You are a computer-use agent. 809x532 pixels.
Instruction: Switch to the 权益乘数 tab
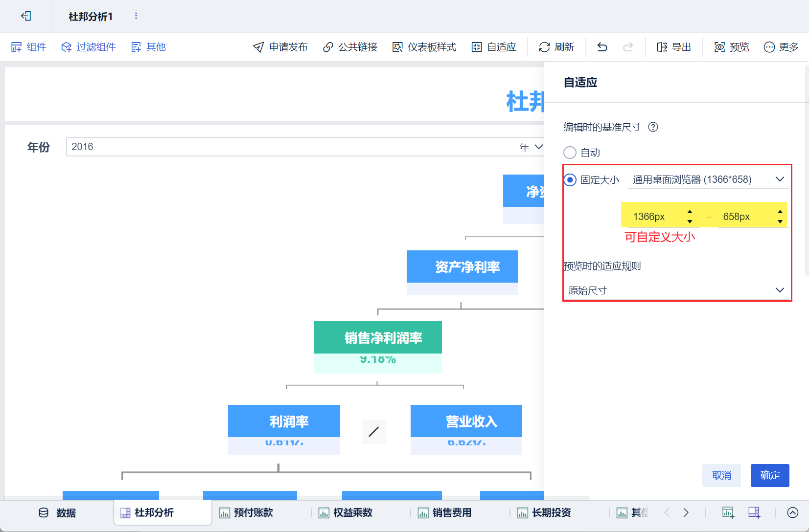coord(345,512)
